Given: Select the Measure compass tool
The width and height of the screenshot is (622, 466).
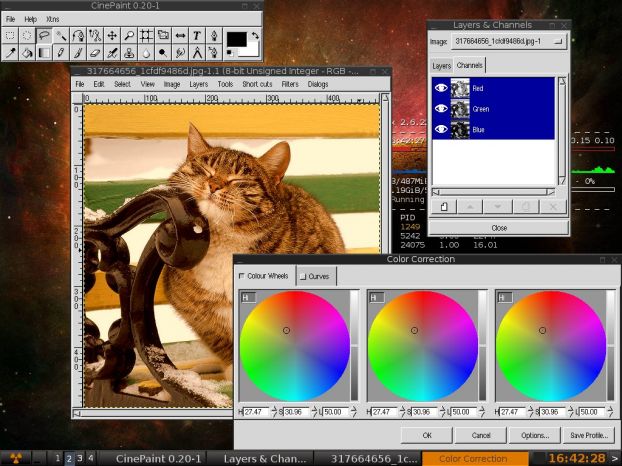Looking at the screenshot, I should coord(197,52).
